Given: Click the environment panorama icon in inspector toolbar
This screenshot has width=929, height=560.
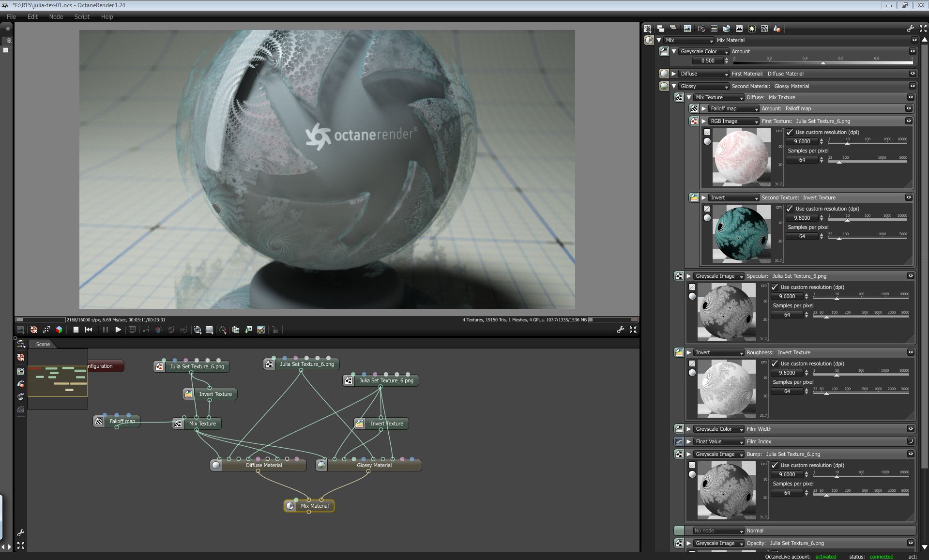Looking at the screenshot, I should click(726, 29).
